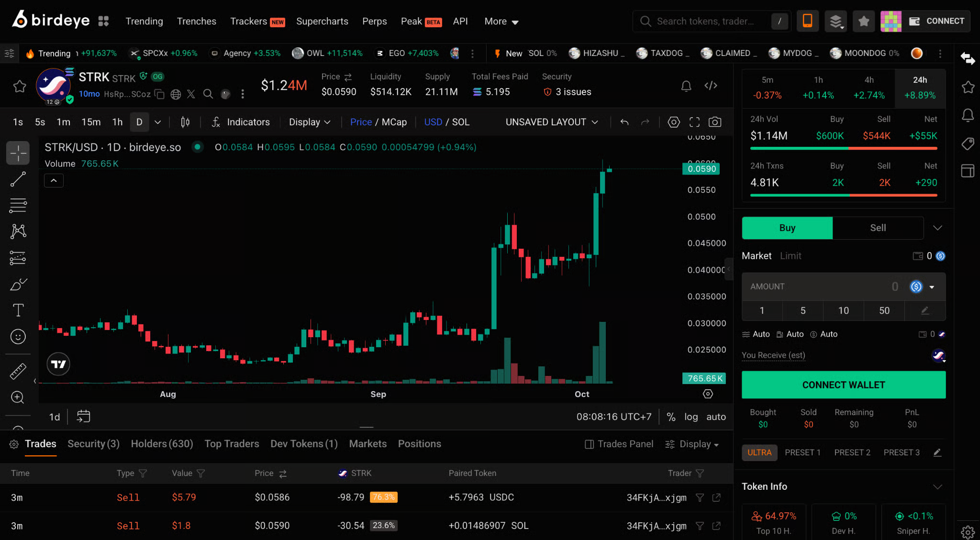The height and width of the screenshot is (540, 980).
Task: Open the amount currency selector dropdown
Action: click(x=923, y=287)
